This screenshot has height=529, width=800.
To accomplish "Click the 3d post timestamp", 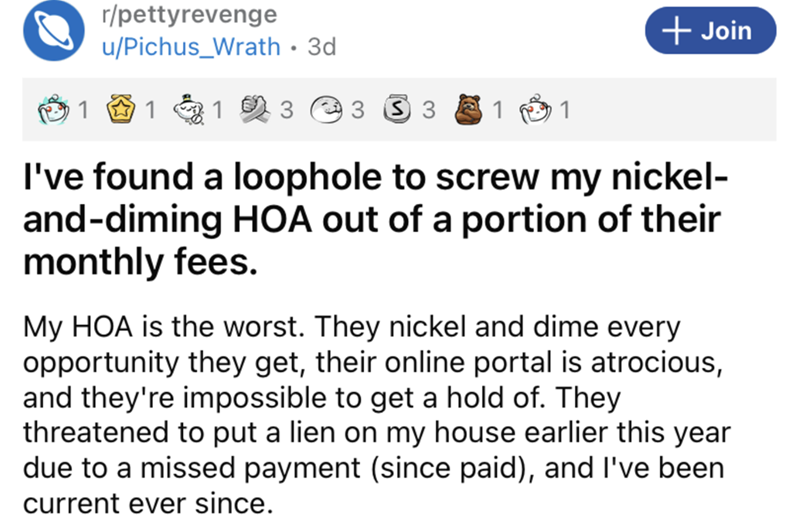I will (x=322, y=48).
